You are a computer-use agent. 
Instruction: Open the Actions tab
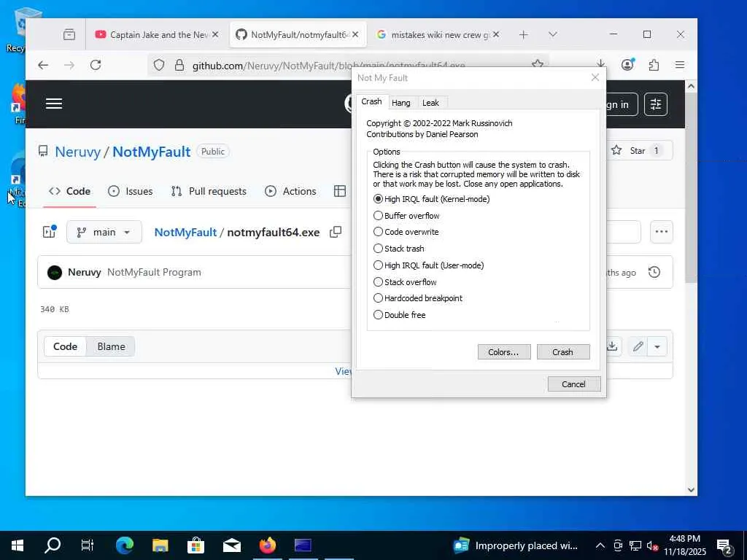(x=290, y=192)
